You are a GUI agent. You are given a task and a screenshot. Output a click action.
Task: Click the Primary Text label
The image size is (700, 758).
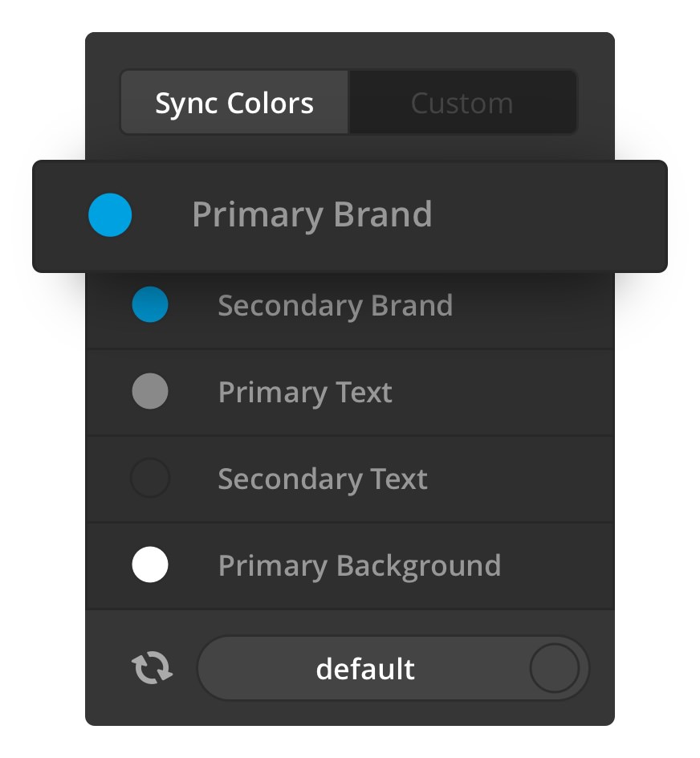click(x=305, y=393)
